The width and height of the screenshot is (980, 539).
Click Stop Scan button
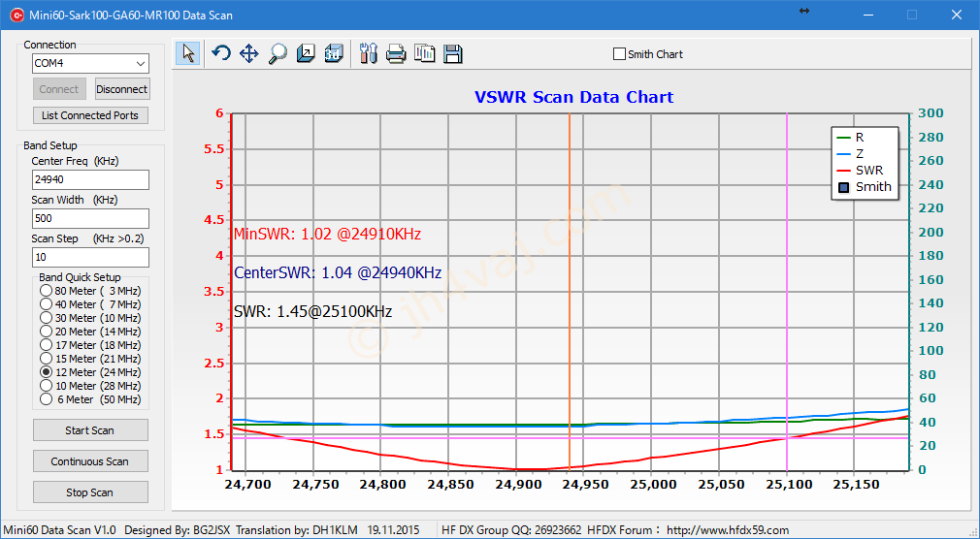90,492
